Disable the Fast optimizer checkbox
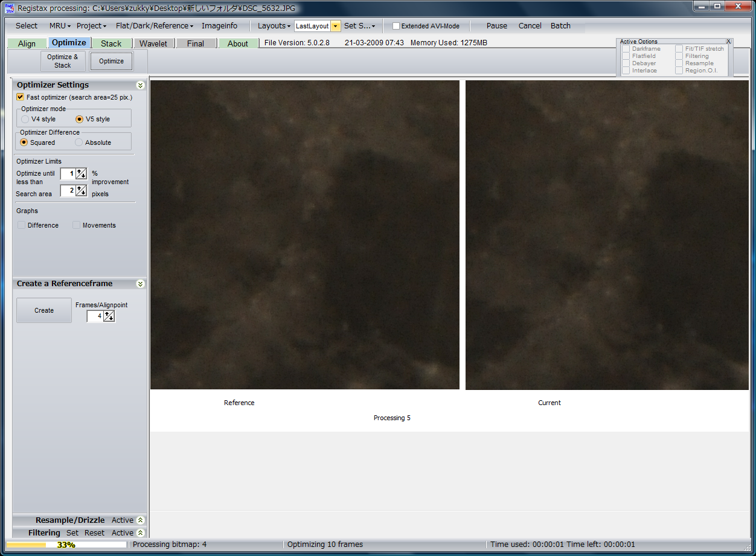The height and width of the screenshot is (556, 756). tap(21, 97)
